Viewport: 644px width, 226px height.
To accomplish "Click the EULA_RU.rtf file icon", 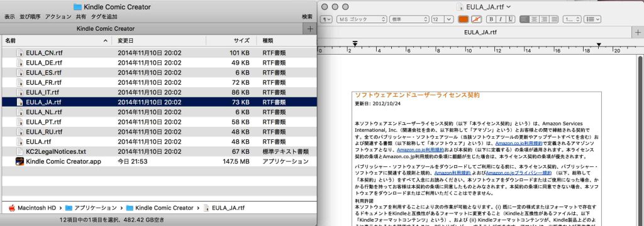I will (x=19, y=132).
